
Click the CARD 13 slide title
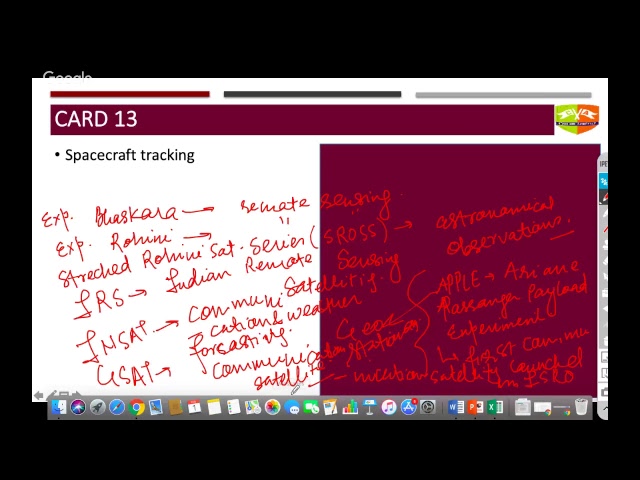[x=96, y=119]
